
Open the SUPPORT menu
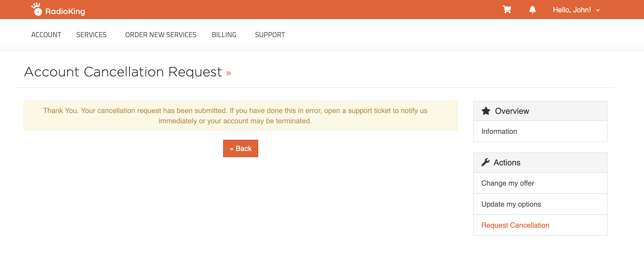click(x=270, y=35)
